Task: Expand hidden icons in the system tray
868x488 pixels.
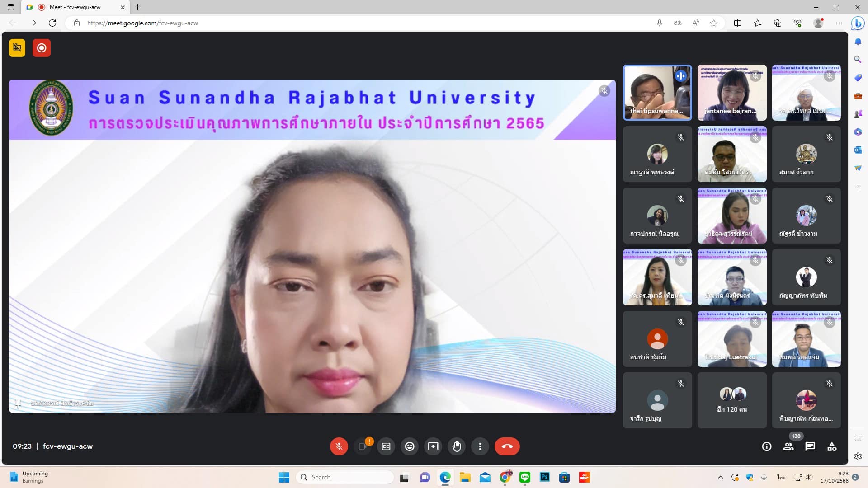Action: [x=721, y=477]
